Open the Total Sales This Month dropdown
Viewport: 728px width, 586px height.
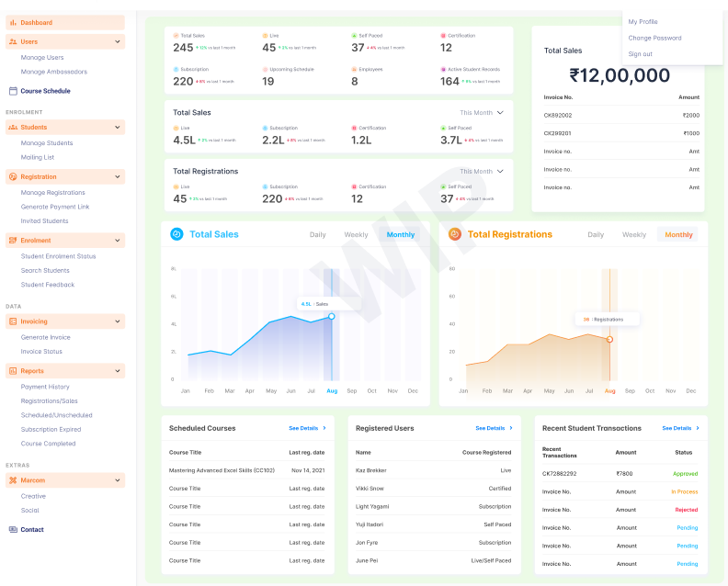483,113
